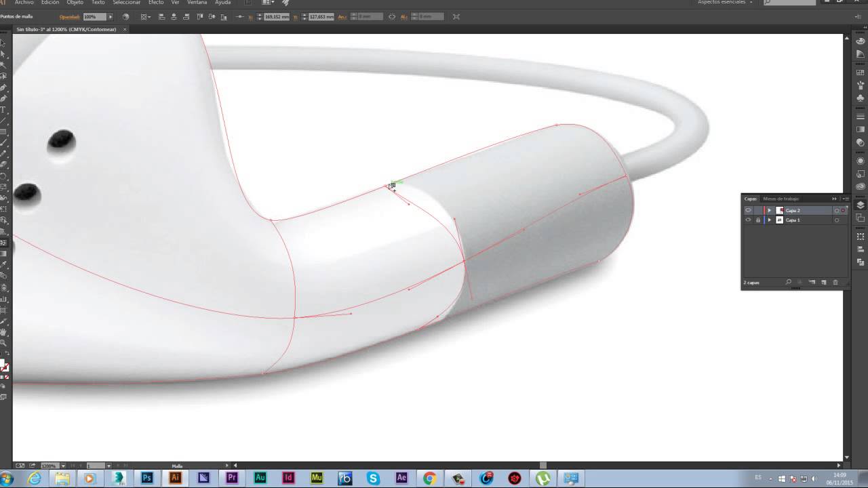This screenshot has width=868, height=488.
Task: Select the Sin título-3 document tab
Action: click(66, 29)
